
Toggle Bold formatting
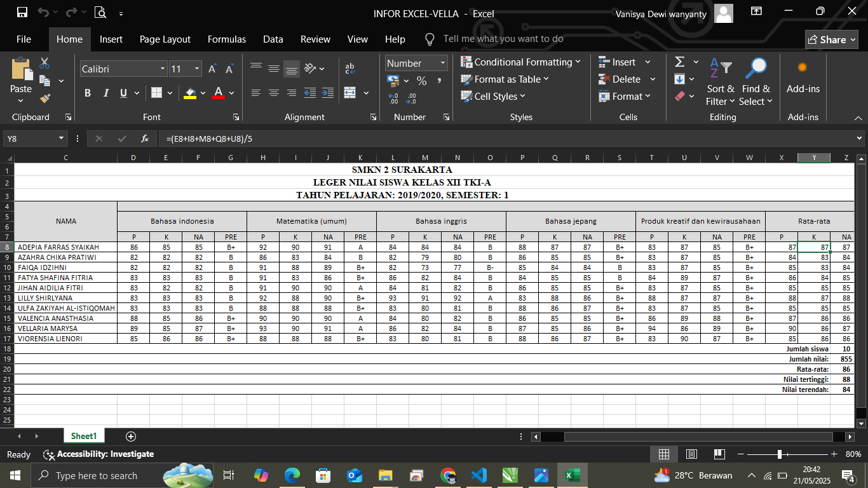[88, 93]
